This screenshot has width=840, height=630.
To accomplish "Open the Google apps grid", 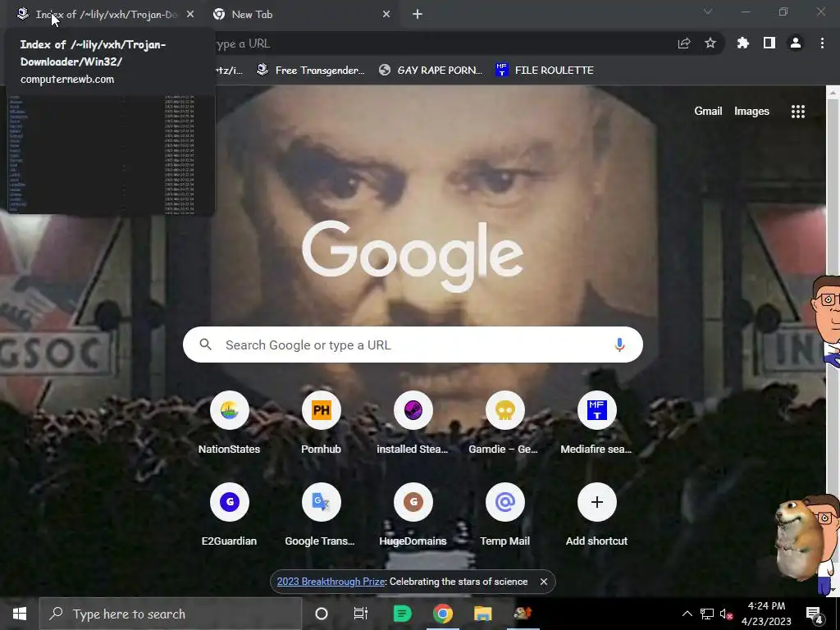I will click(x=797, y=112).
